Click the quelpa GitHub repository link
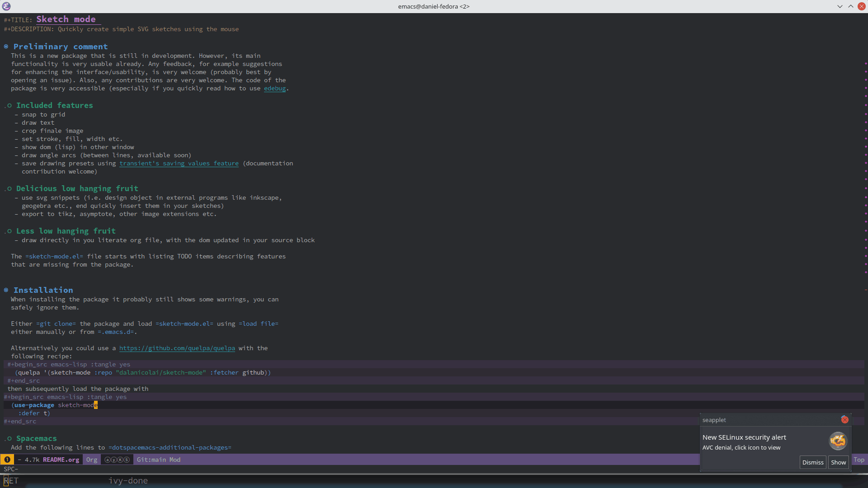The image size is (868, 488). tap(177, 348)
